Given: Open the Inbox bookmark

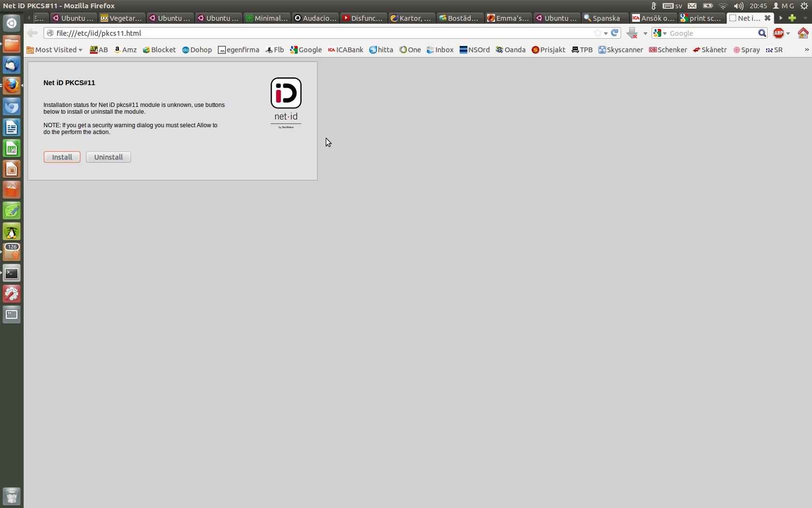Looking at the screenshot, I should click(440, 50).
